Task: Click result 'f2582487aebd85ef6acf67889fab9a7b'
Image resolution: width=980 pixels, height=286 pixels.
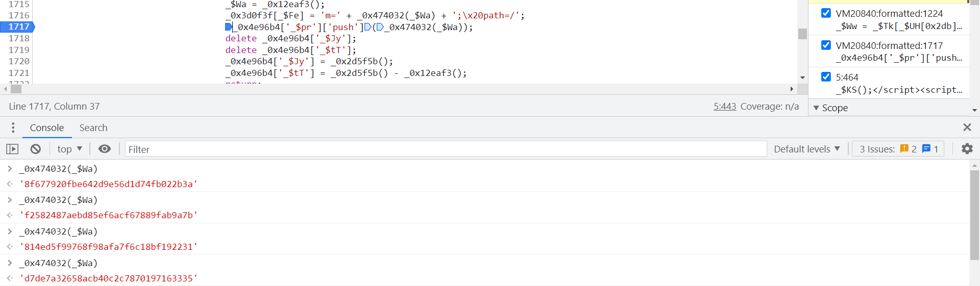Action: pyautogui.click(x=108, y=215)
